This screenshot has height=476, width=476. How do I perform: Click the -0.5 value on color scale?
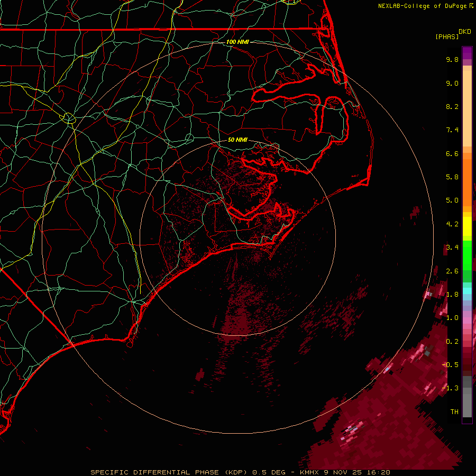450,365
